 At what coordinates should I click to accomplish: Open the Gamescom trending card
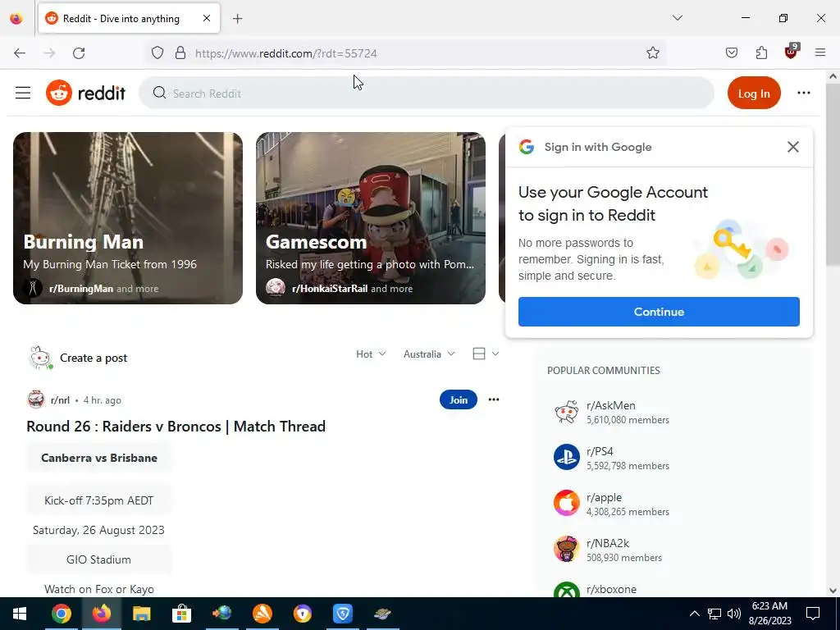click(371, 218)
